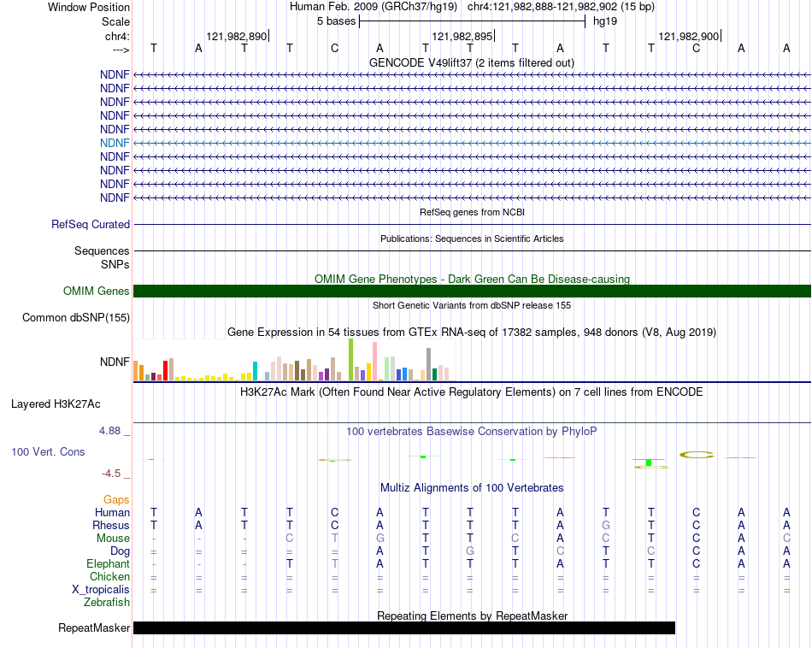Click the RefSeq Curated track label
Image resolution: width=812 pixels, height=648 pixels.
pos(90,224)
